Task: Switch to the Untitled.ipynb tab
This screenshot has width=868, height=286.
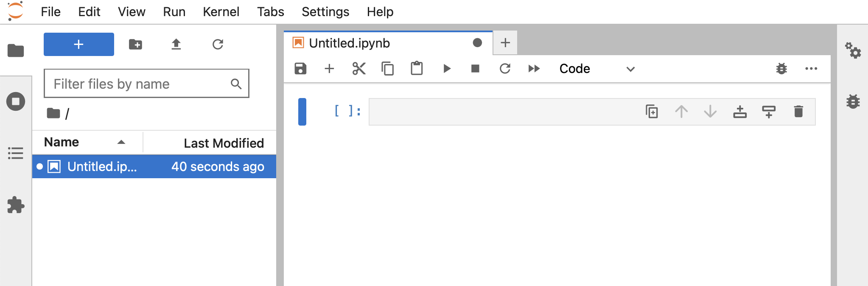Action: tap(349, 43)
